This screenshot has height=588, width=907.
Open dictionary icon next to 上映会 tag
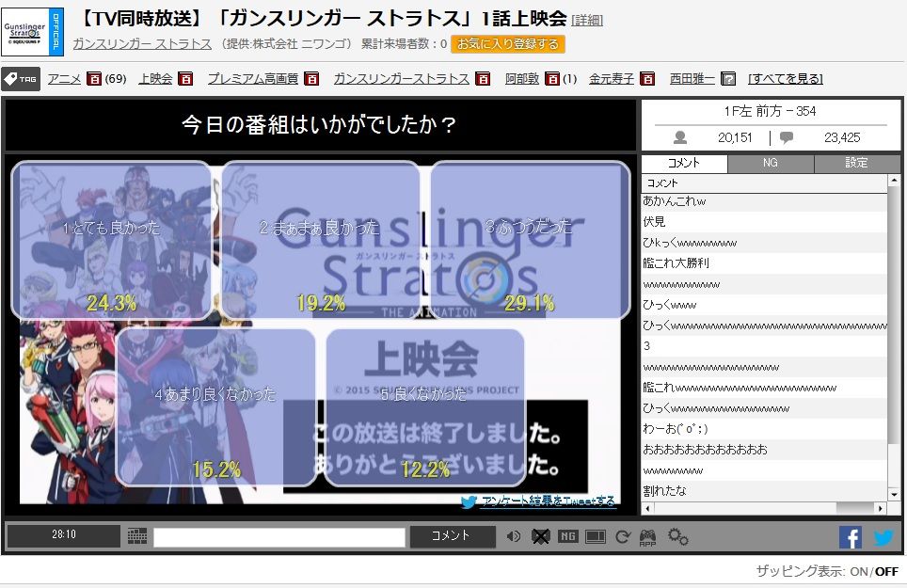tap(185, 79)
